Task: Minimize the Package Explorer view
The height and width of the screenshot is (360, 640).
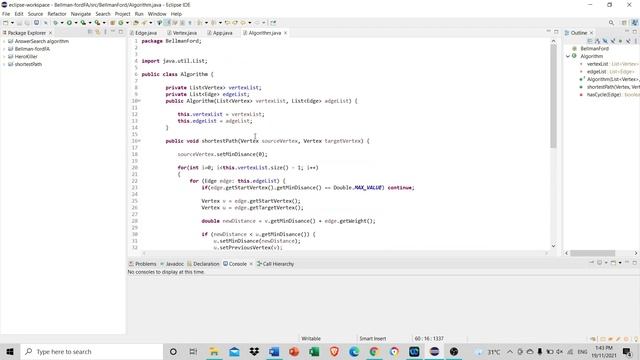Action: [x=113, y=32]
